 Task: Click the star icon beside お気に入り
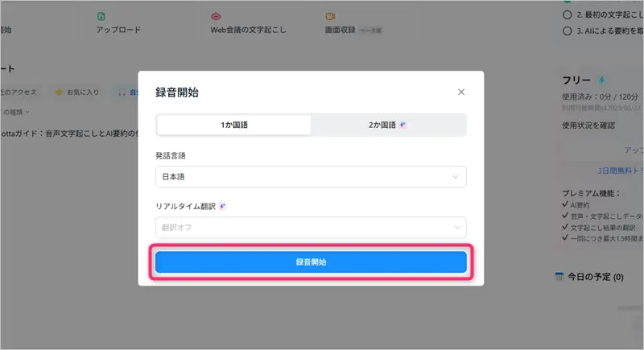click(x=59, y=93)
